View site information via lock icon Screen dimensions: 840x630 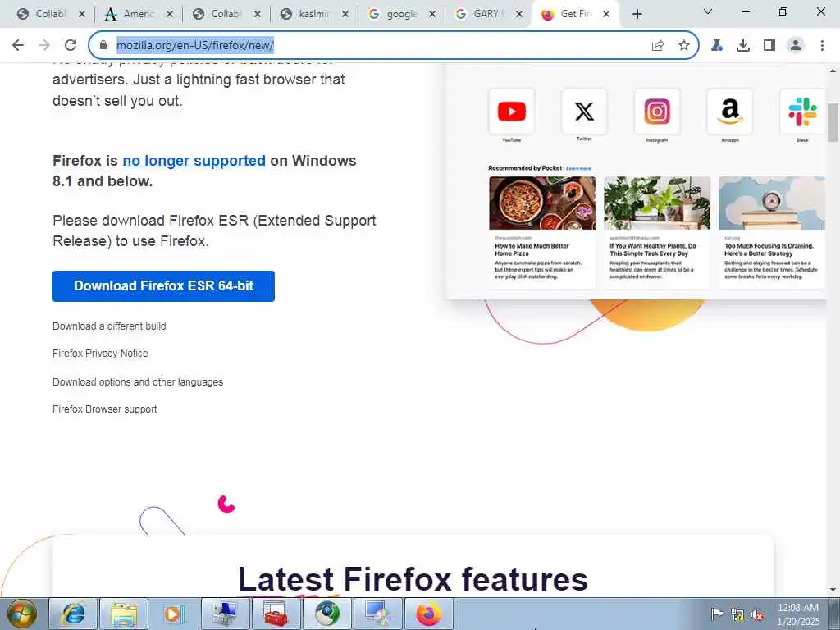[103, 45]
